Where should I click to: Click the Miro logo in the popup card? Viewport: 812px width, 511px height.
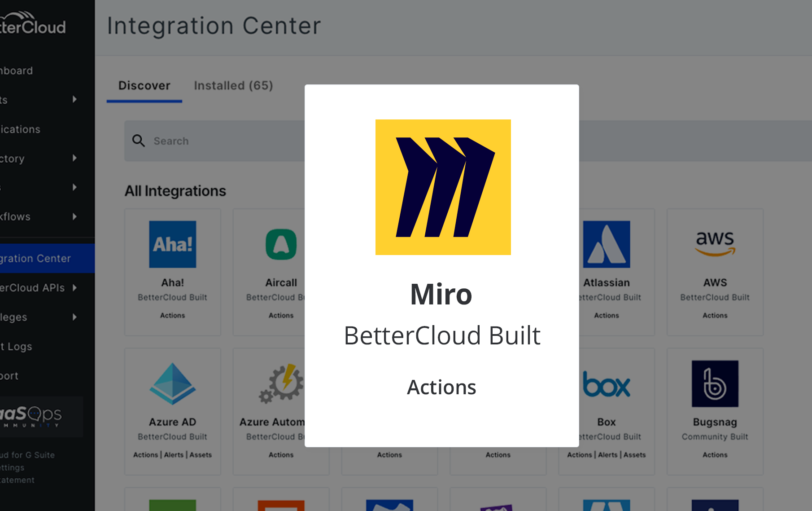[443, 187]
